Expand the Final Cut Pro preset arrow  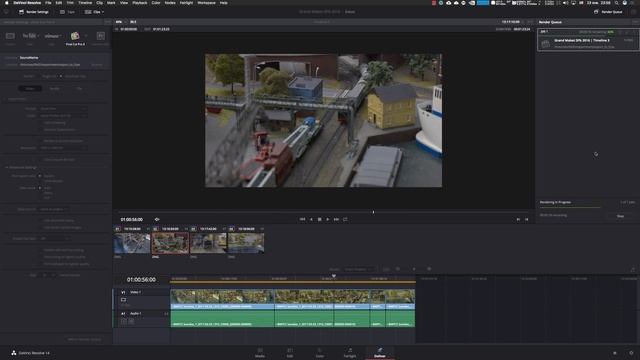pyautogui.click(x=86, y=36)
